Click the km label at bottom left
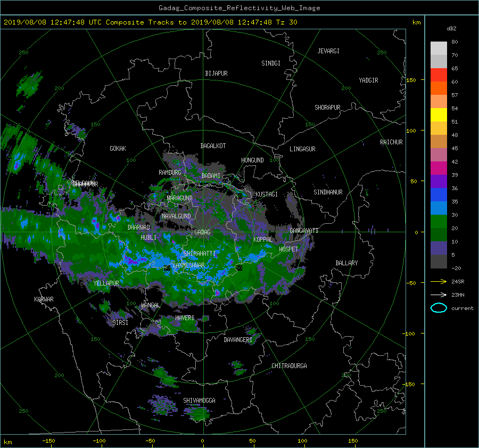 (7, 442)
